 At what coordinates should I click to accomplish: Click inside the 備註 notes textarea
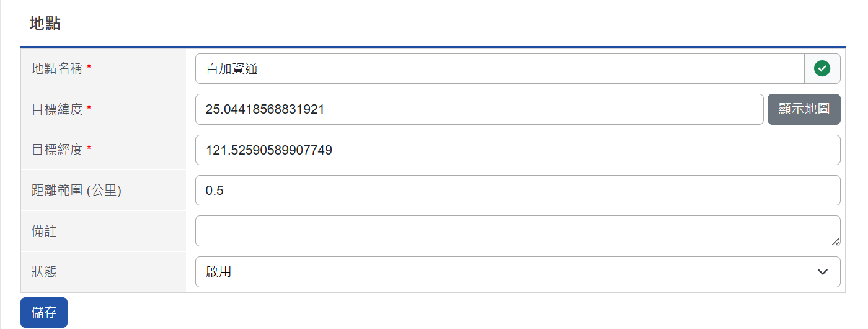click(x=518, y=231)
